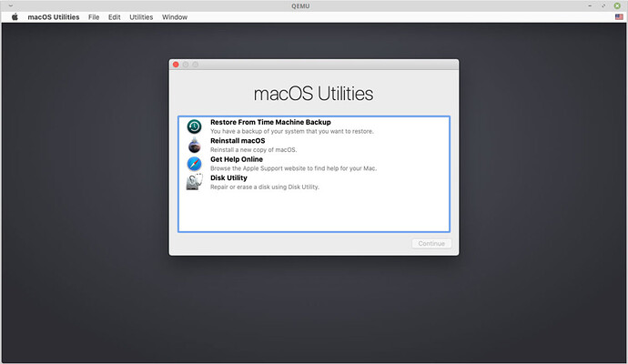
Task: Click the US flag input source icon
Action: [x=620, y=17]
